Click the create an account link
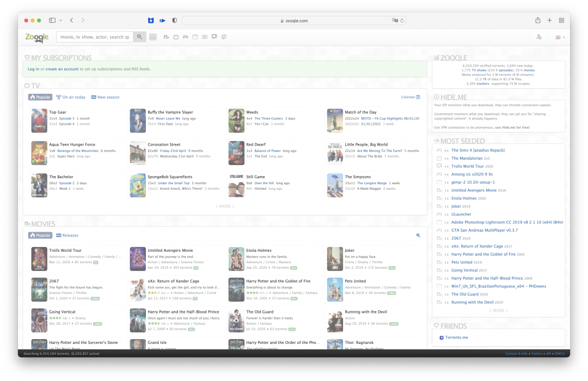This screenshot has width=588, height=381. click(62, 69)
